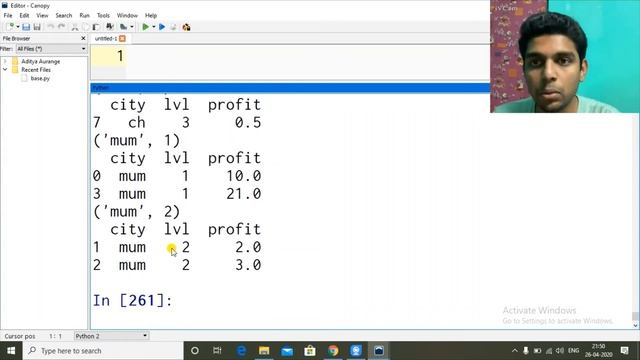Open Mail app from taskbar
The width and height of the screenshot is (640, 360).
point(287,351)
